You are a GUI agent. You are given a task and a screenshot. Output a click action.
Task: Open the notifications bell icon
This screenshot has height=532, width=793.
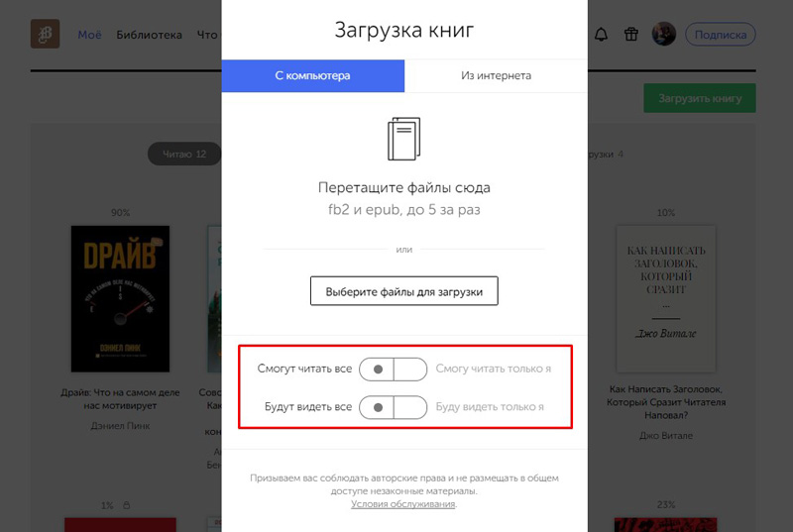pos(601,35)
